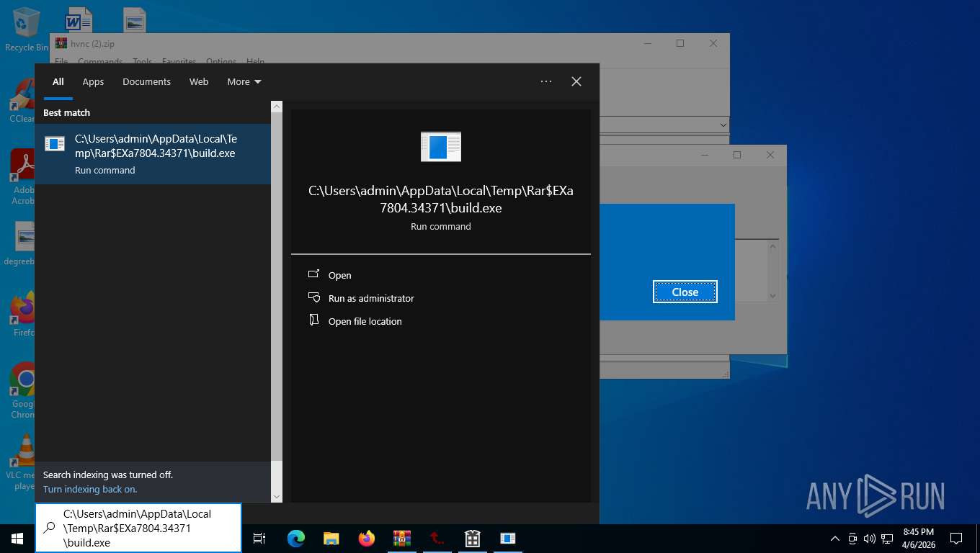The height and width of the screenshot is (553, 980).
Task: Select the Firefox desktop shortcut
Action: (x=23, y=314)
